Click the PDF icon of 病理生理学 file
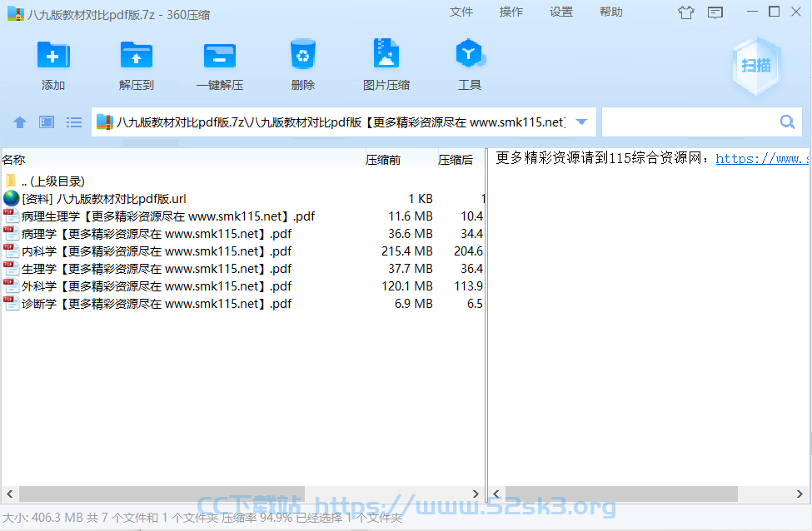The image size is (812, 531). pyautogui.click(x=11, y=216)
